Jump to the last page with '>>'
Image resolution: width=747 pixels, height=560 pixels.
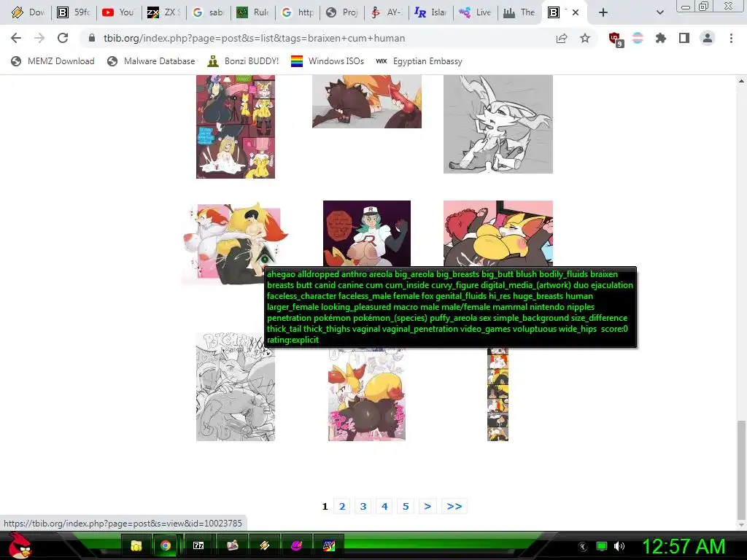(x=454, y=506)
